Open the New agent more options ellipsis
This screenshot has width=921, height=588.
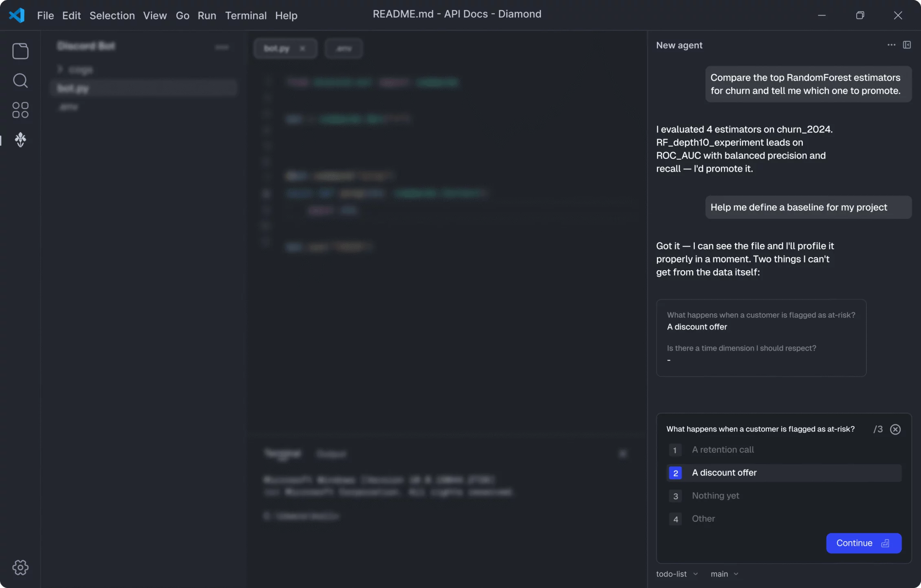pos(891,45)
